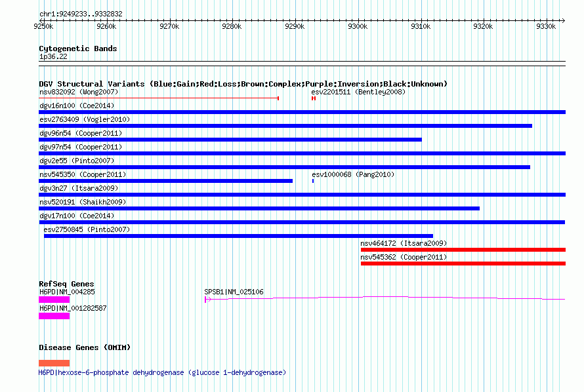Click the nsv832092 (Wong2007) red loss variant line

pos(159,98)
